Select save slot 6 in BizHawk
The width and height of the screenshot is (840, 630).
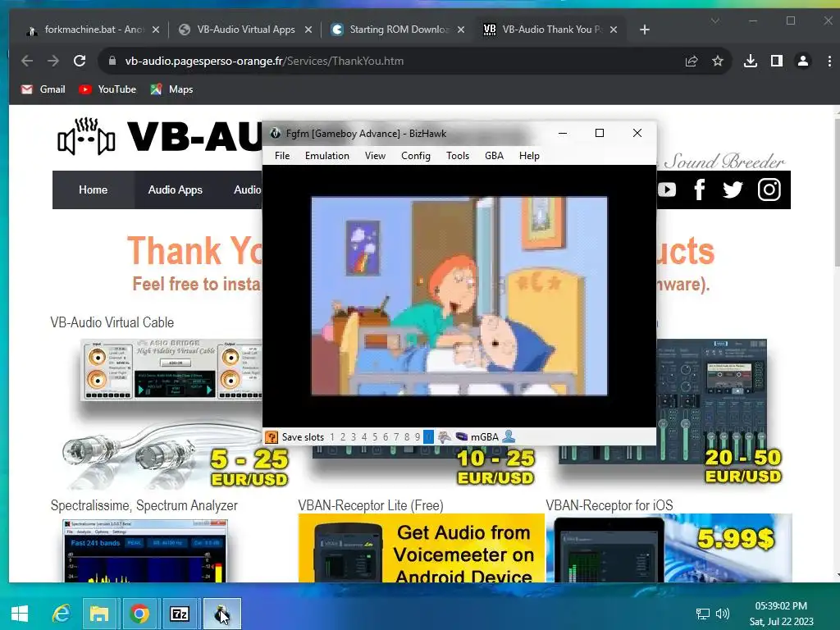386,437
